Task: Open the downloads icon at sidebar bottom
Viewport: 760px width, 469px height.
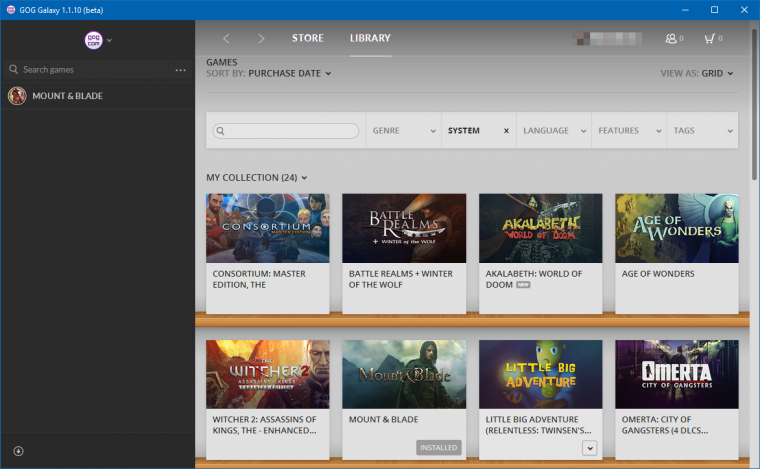Action: click(x=18, y=451)
